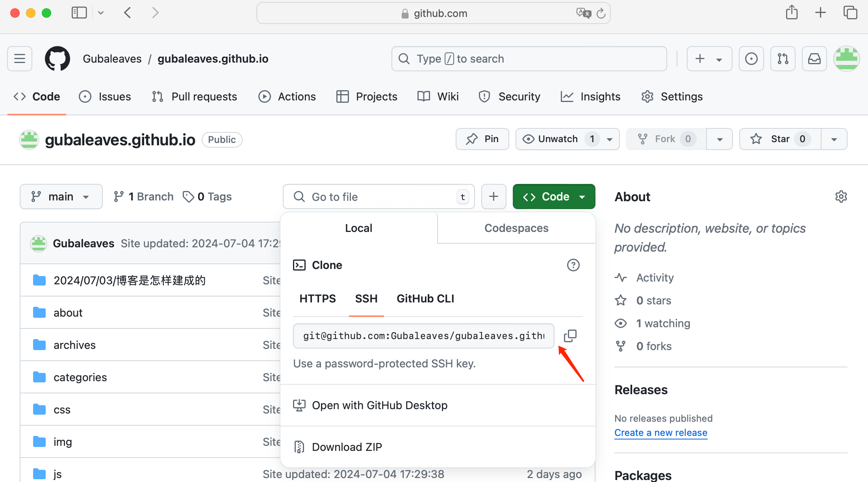The image size is (868, 482).
Task: Open the user avatar menu in header
Action: point(846,59)
